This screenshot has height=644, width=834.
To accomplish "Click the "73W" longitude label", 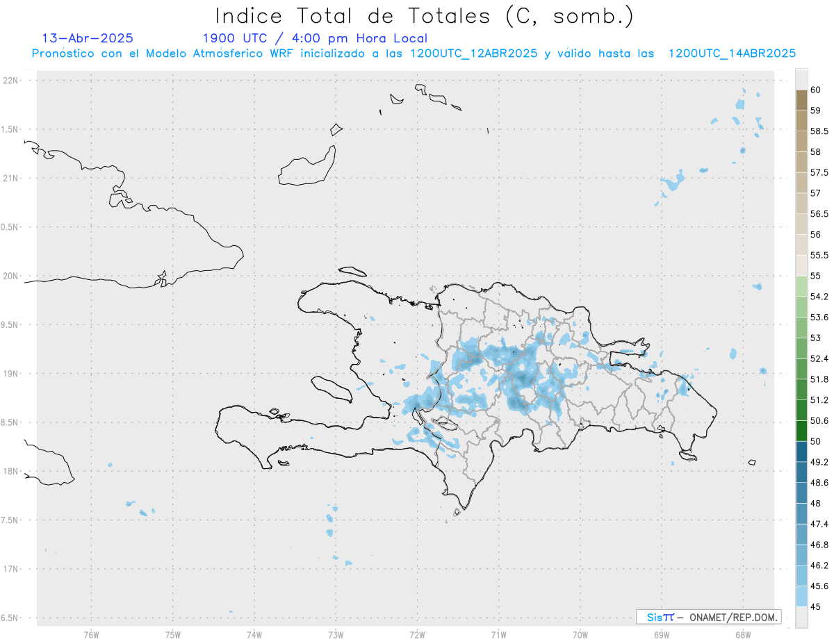I will [x=336, y=634].
